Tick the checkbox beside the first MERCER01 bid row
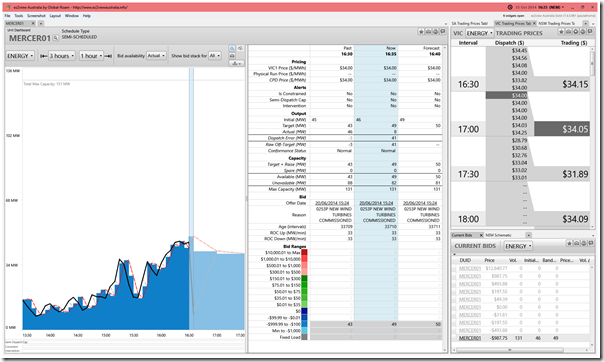 click(x=455, y=268)
